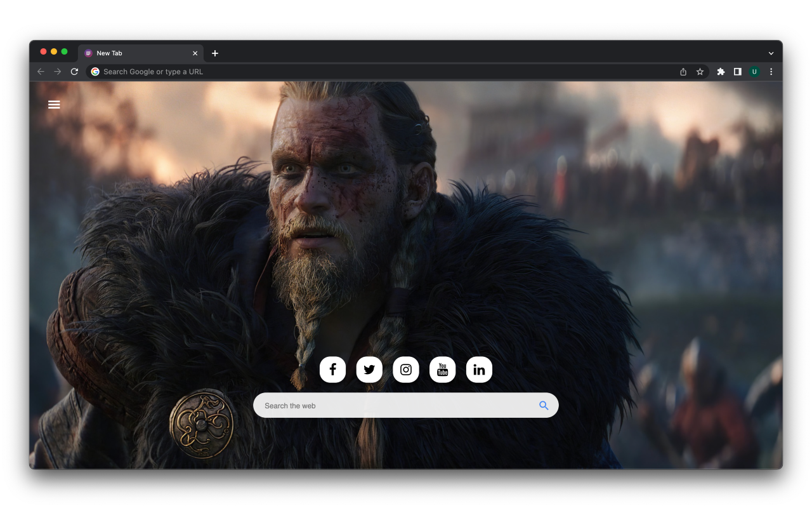Image resolution: width=812 pixels, height=508 pixels.
Task: Bookmark this tab with the star icon
Action: coord(700,72)
